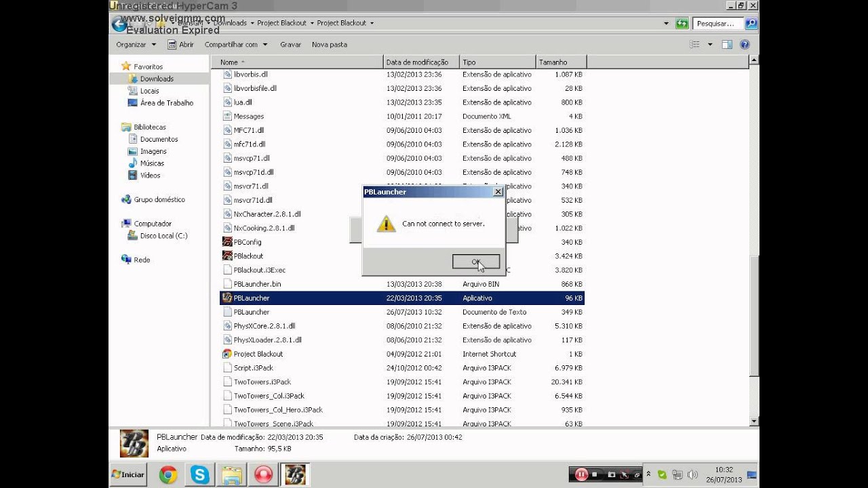Image resolution: width=868 pixels, height=488 pixels.
Task: Select Grupo doméstico in navigation pane
Action: [159, 200]
